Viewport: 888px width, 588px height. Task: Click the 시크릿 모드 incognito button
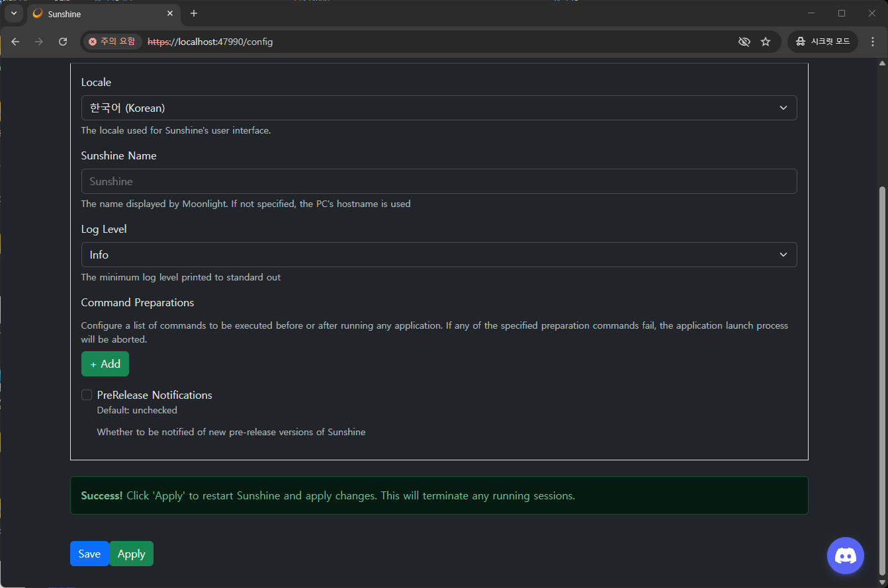pos(822,42)
